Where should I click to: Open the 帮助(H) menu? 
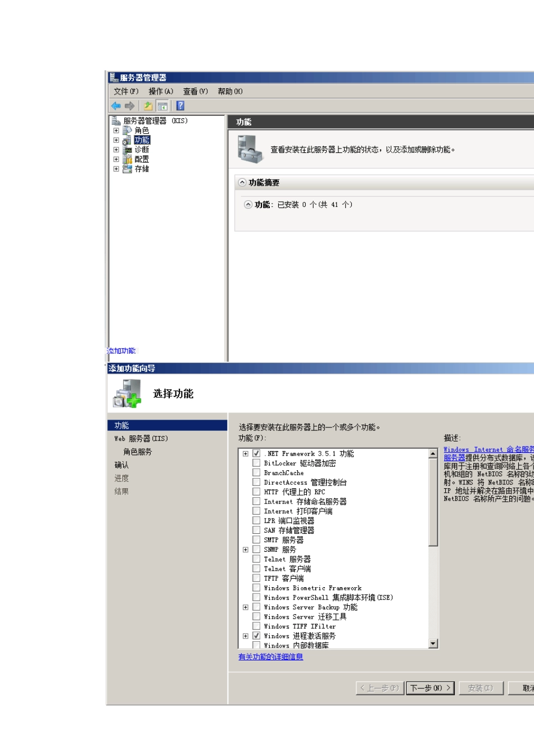[230, 91]
